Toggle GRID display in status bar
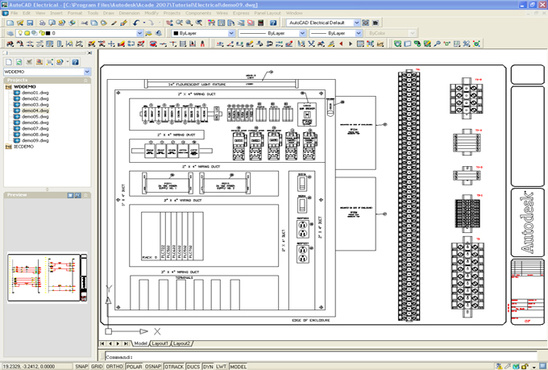Image resolution: width=548 pixels, height=370 pixels. coord(97,366)
